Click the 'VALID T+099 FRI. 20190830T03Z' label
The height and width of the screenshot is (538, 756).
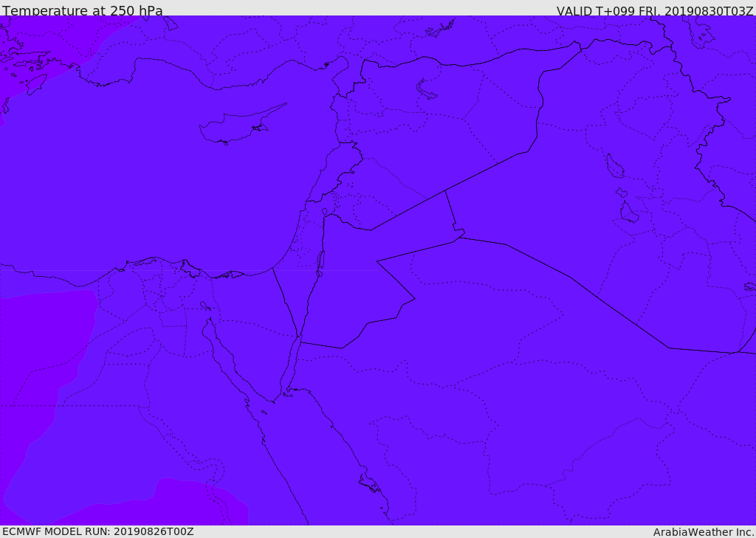(x=655, y=11)
